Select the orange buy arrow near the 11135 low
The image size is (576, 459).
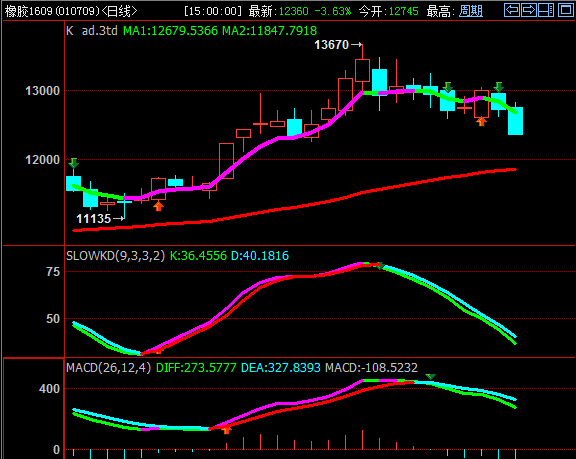click(158, 206)
